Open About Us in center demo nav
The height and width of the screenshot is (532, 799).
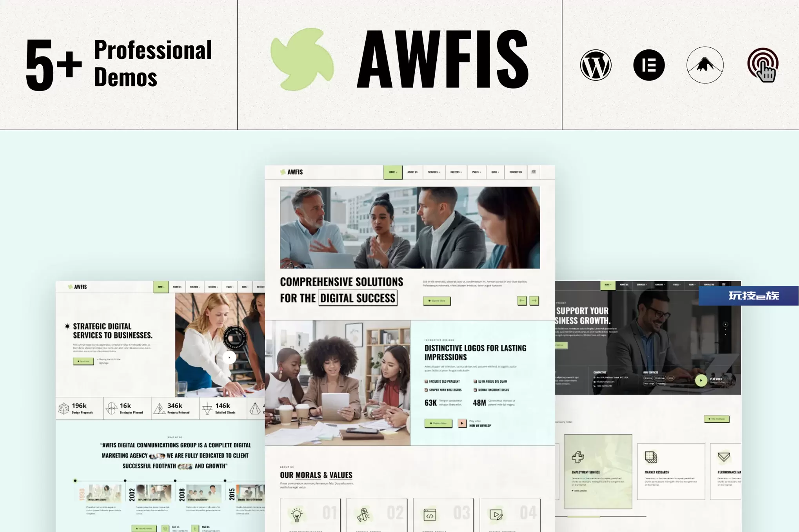pyautogui.click(x=412, y=172)
